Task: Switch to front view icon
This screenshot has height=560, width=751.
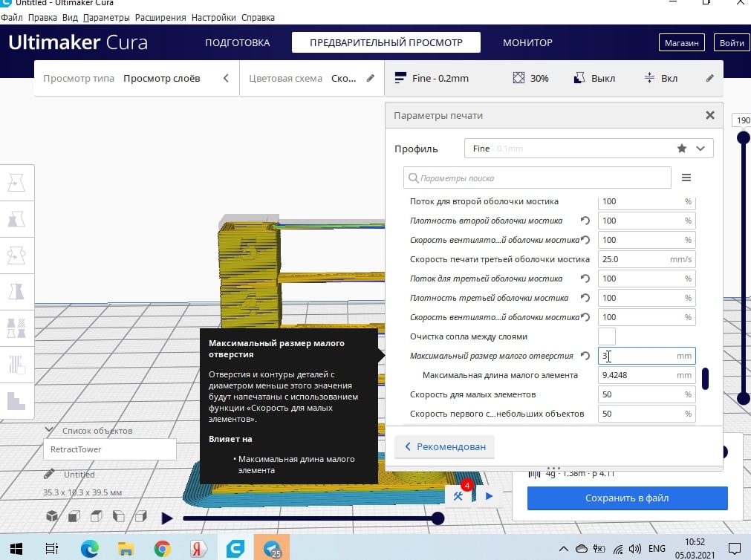Action: [74, 516]
